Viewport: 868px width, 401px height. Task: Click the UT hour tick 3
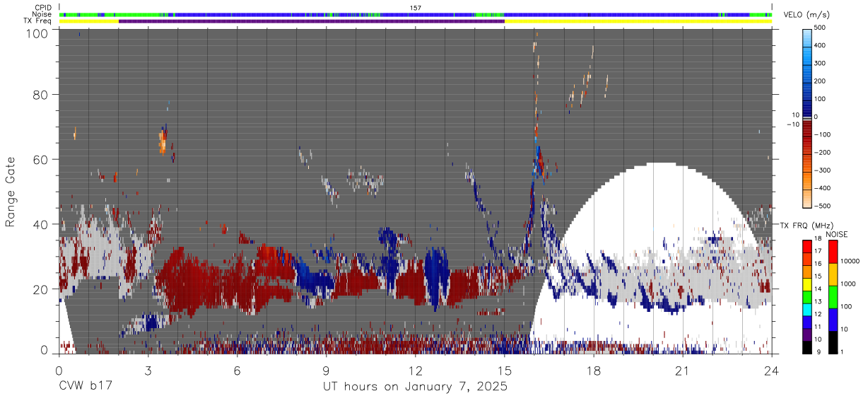pyautogui.click(x=148, y=370)
